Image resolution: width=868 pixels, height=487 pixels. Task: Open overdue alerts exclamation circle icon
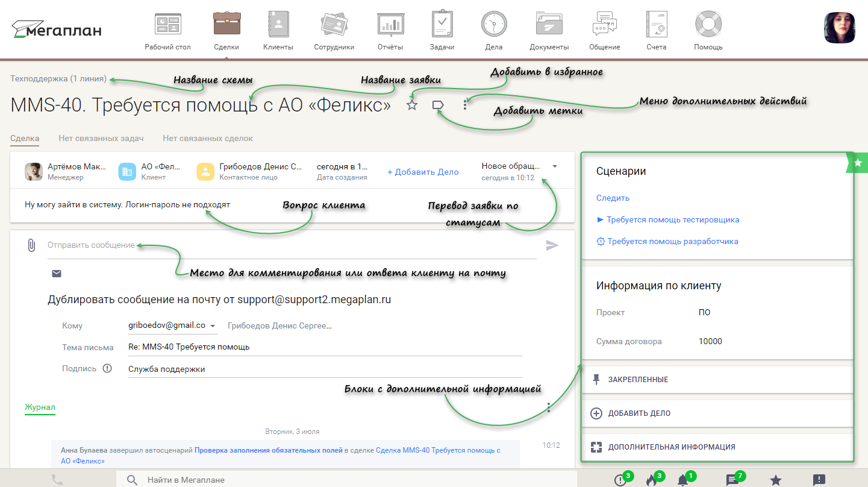coord(620,480)
